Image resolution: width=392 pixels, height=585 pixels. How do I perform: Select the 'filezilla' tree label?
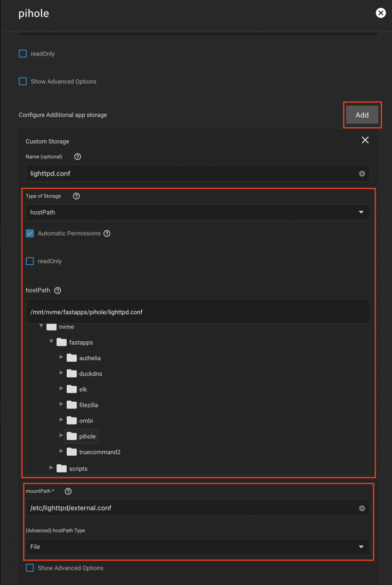89,405
